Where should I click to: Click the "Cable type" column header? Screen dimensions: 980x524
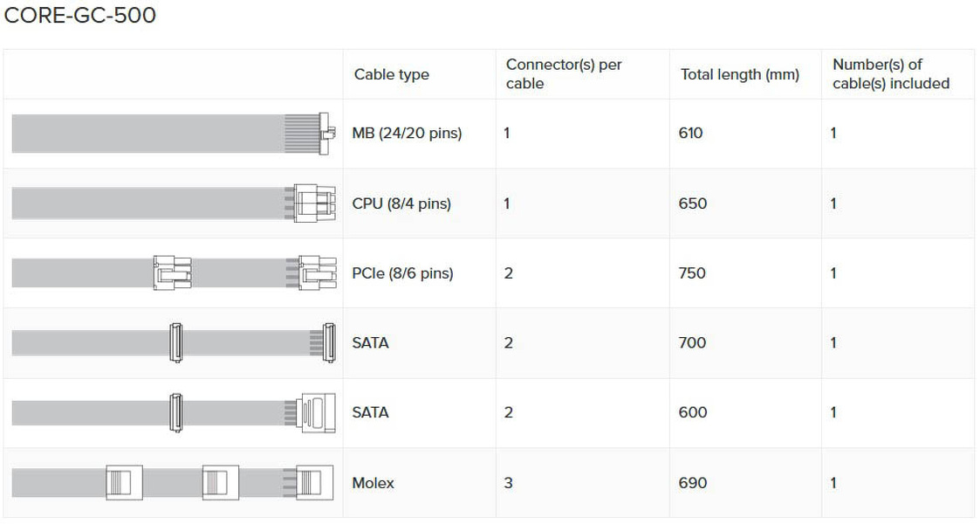coord(391,74)
